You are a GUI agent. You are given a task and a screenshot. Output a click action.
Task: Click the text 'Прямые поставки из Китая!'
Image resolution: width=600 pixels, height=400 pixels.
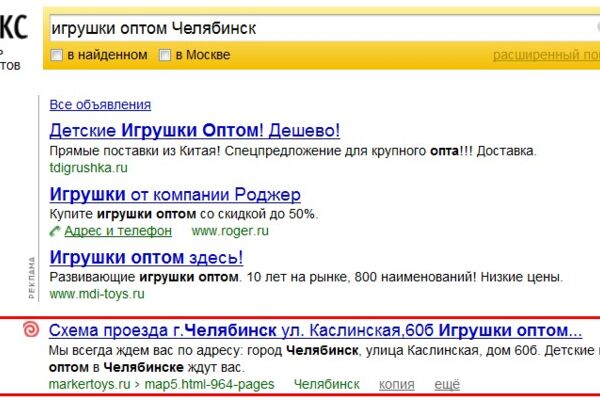tap(135, 151)
